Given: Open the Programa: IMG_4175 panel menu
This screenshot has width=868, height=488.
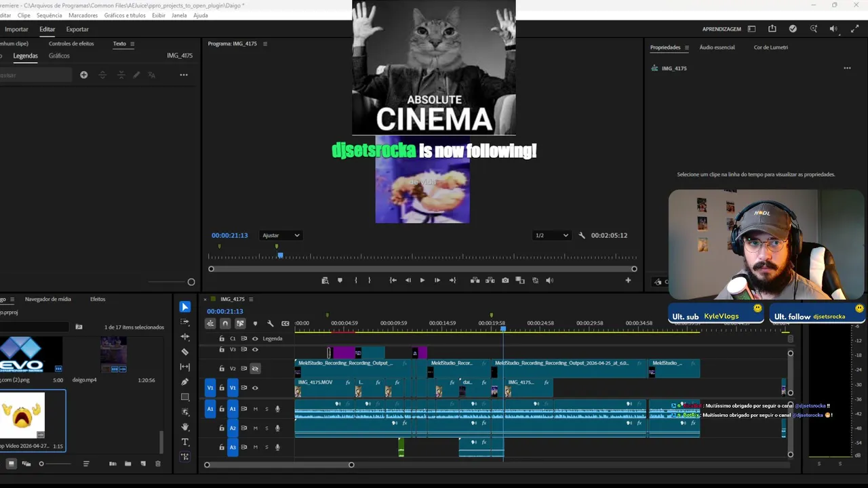Looking at the screenshot, I should coord(265,43).
